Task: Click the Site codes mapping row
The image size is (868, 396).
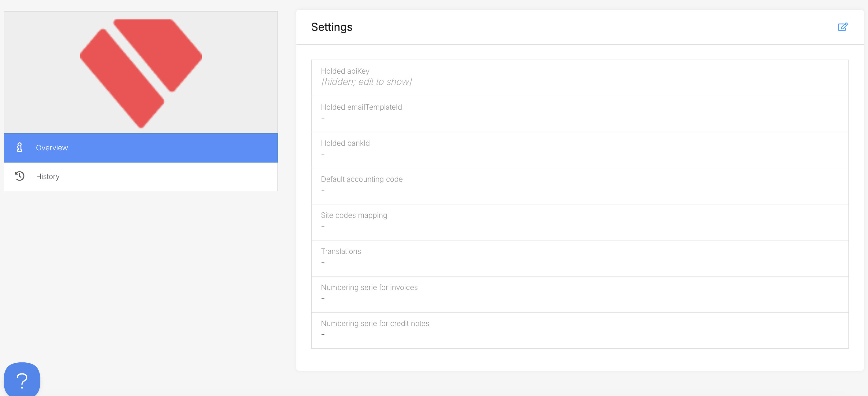Action: point(580,222)
